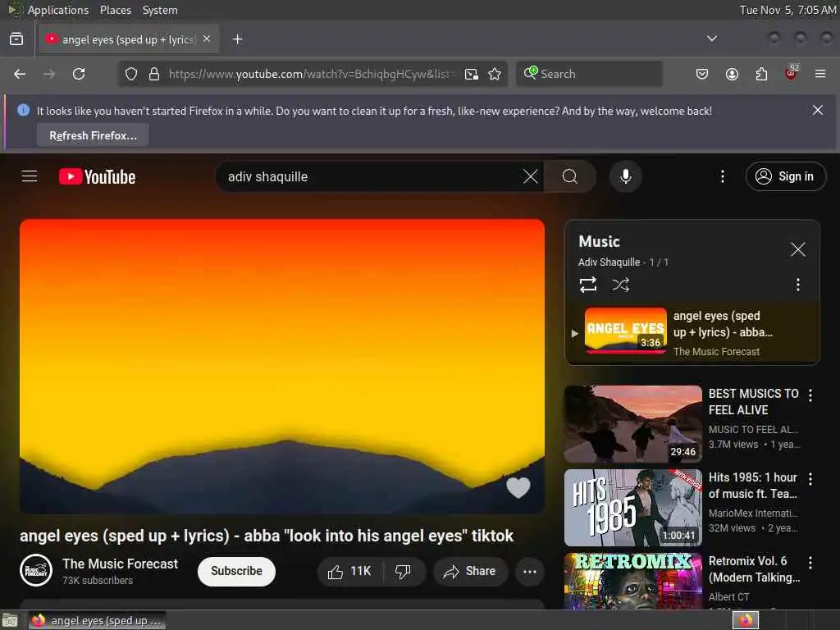This screenshot has height=630, width=840.
Task: Open the HITS 1985 thumbnail
Action: tap(632, 507)
